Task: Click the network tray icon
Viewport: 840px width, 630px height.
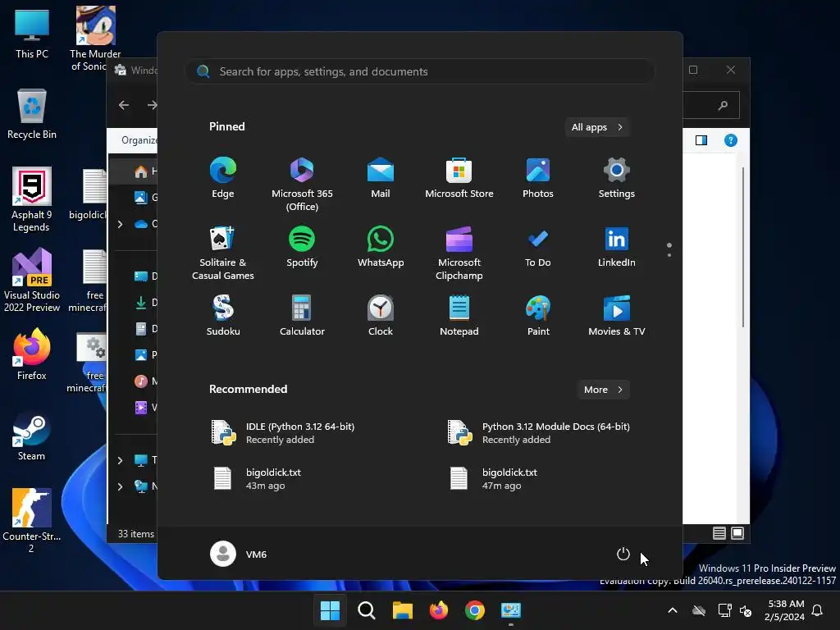Action: pos(724,610)
